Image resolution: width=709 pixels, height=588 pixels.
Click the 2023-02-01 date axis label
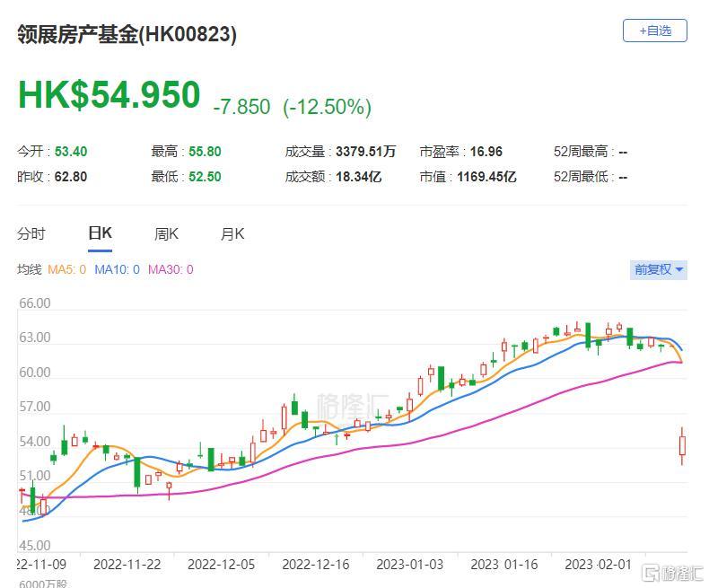(x=599, y=565)
